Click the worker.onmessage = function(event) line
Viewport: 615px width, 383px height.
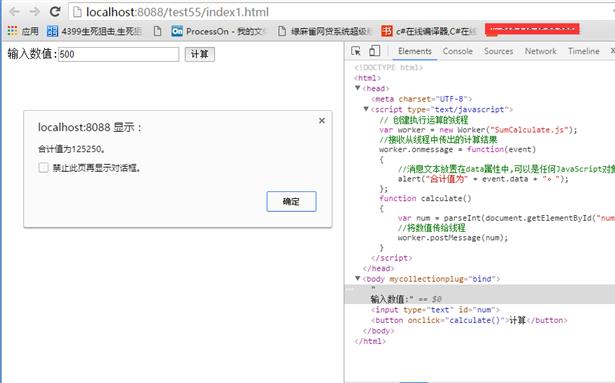[457, 149]
